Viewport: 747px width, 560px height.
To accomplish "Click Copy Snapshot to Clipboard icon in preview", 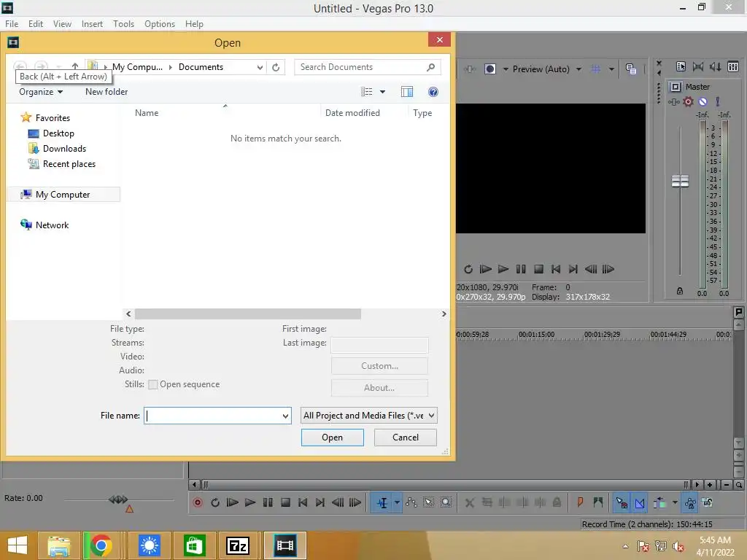I will (631, 69).
